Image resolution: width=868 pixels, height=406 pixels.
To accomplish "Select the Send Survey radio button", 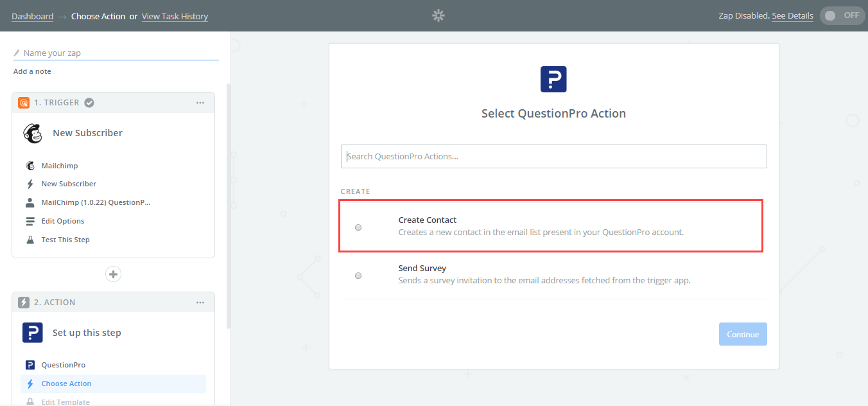I will [x=358, y=276].
